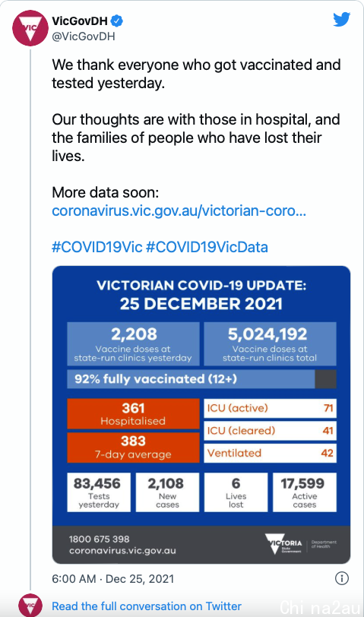Open the tweet info icon
This screenshot has height=617, width=364.
pos(341,578)
